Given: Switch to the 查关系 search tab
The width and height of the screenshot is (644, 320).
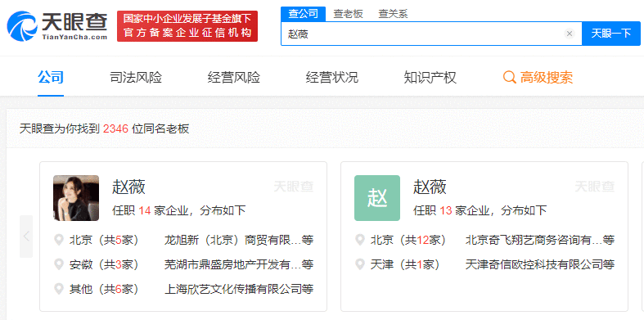Looking at the screenshot, I should pos(393,14).
